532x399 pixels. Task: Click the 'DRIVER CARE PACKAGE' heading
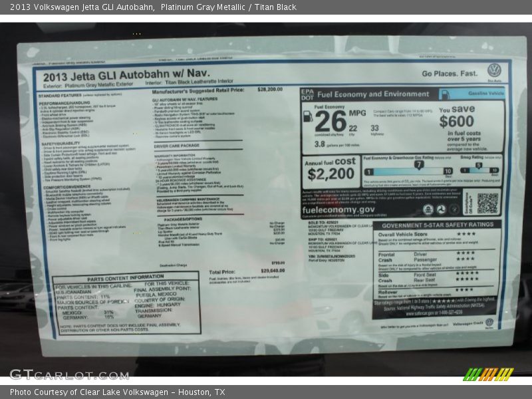[176, 146]
